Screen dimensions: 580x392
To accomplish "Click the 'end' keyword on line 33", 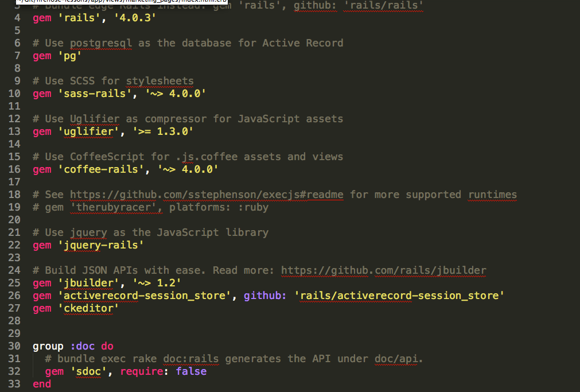I will [42, 384].
